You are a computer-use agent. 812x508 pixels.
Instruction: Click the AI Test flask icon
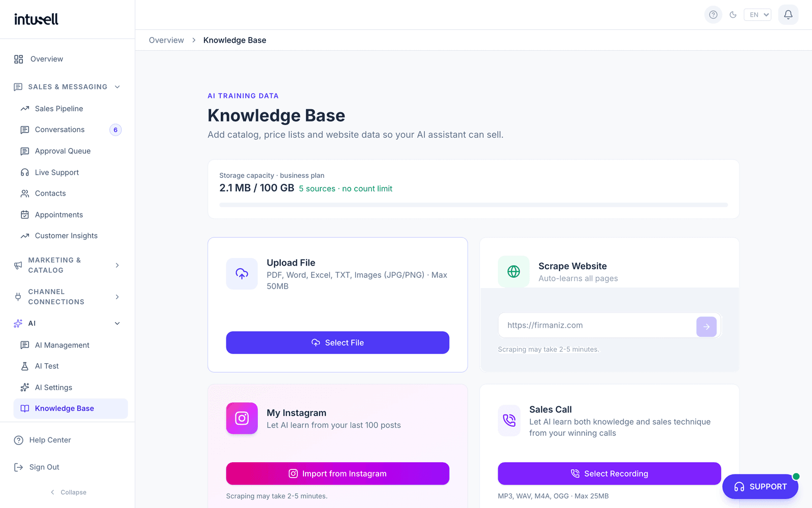25,366
